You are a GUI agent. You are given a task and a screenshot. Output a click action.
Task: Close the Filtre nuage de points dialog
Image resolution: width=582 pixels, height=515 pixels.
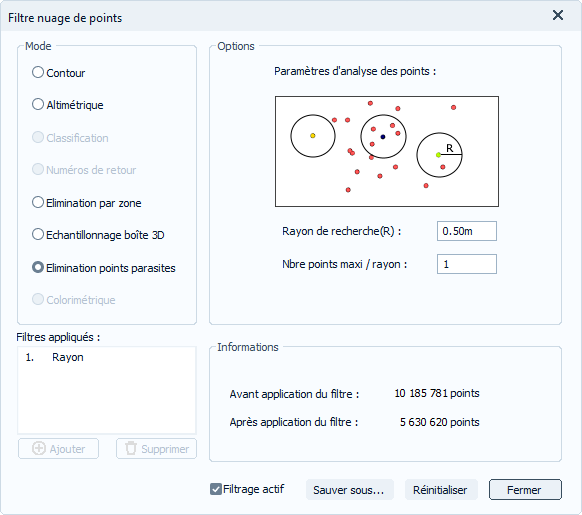(558, 16)
